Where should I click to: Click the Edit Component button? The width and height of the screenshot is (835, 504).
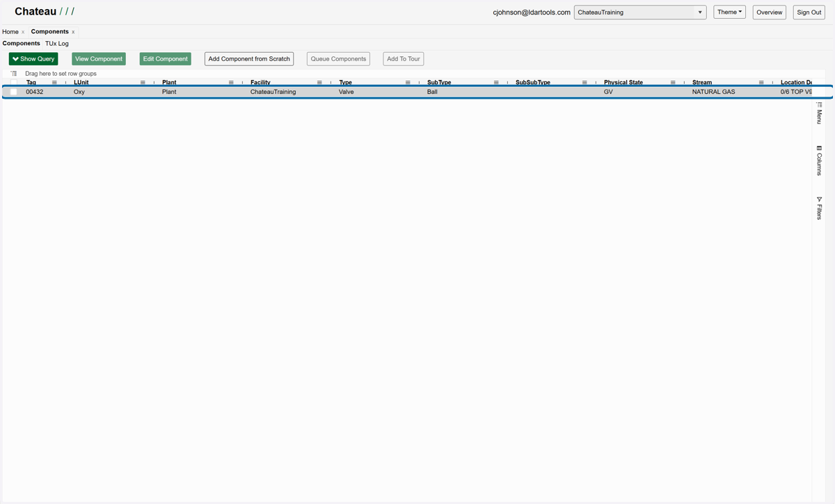166,59
